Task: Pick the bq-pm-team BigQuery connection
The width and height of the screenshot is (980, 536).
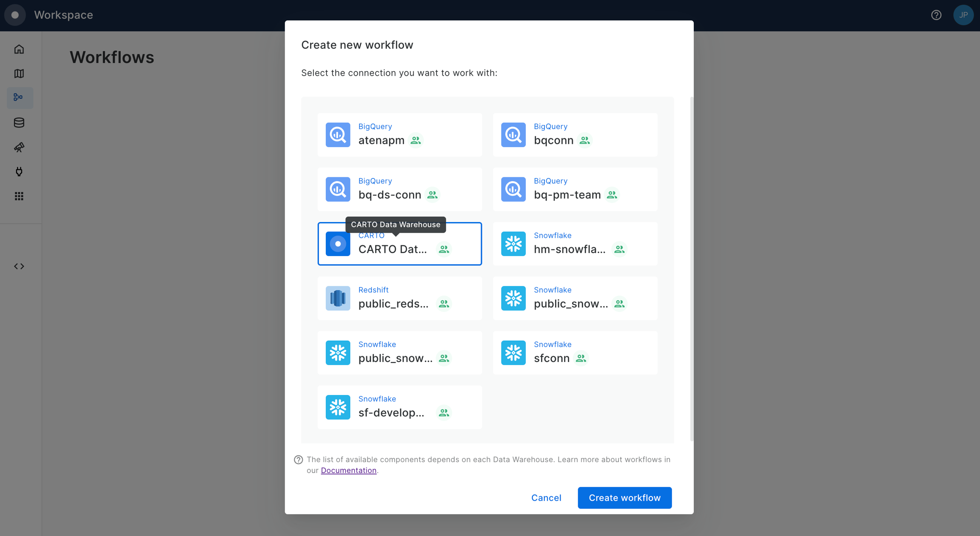Action: [x=575, y=189]
